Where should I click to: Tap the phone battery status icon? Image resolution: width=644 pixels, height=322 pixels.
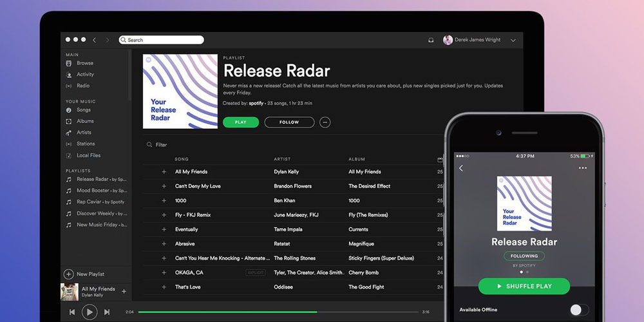(585, 156)
